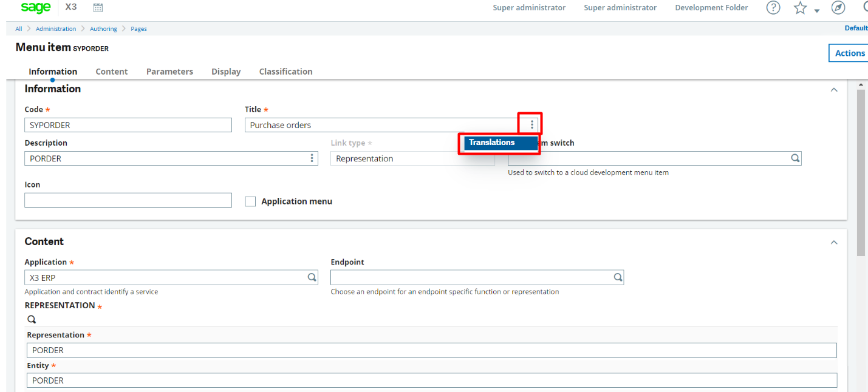Open the Description field options via its kebab menu

(312, 158)
